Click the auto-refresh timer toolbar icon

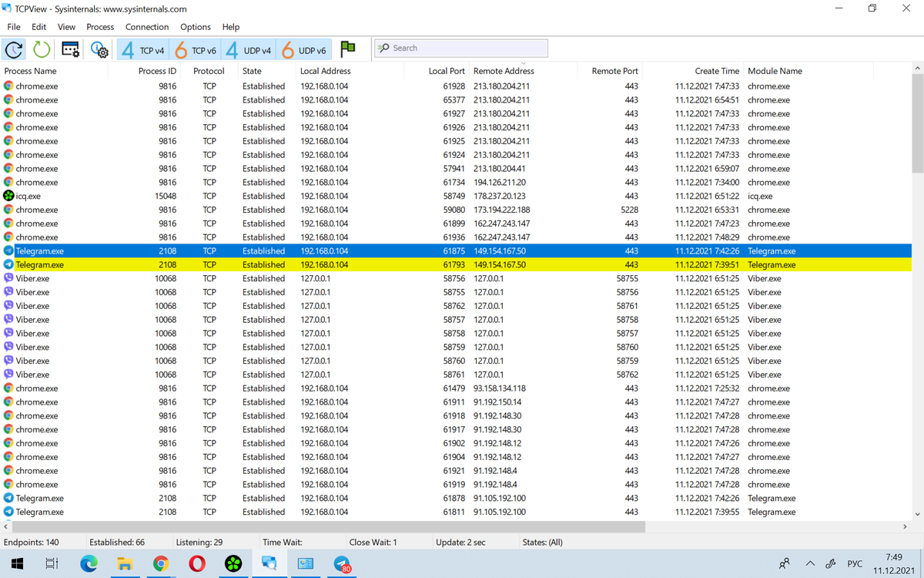(14, 49)
